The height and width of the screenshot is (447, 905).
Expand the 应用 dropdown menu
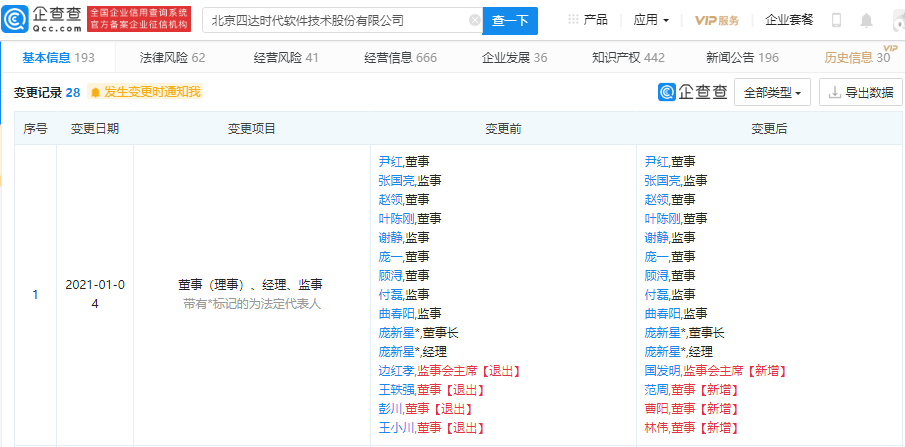tap(651, 20)
